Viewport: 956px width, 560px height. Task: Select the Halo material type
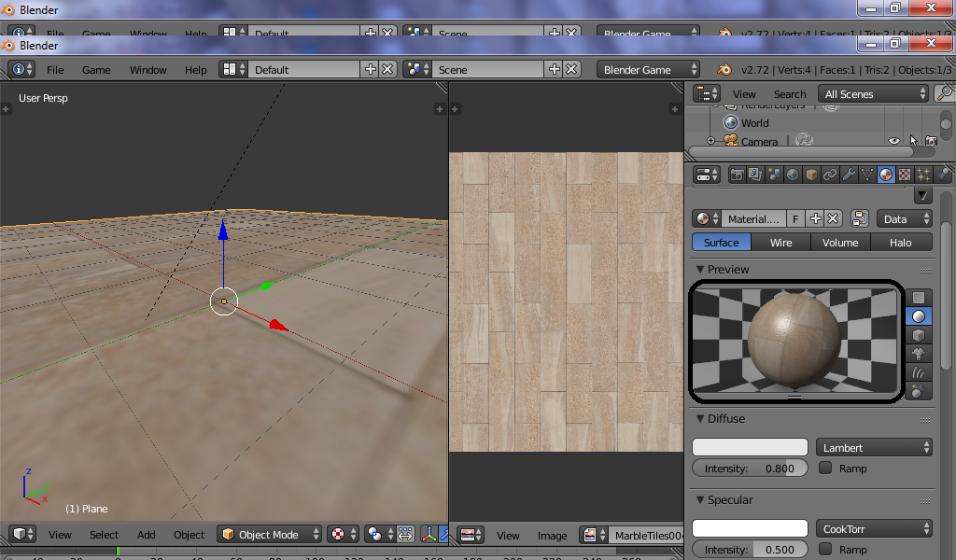click(x=901, y=243)
